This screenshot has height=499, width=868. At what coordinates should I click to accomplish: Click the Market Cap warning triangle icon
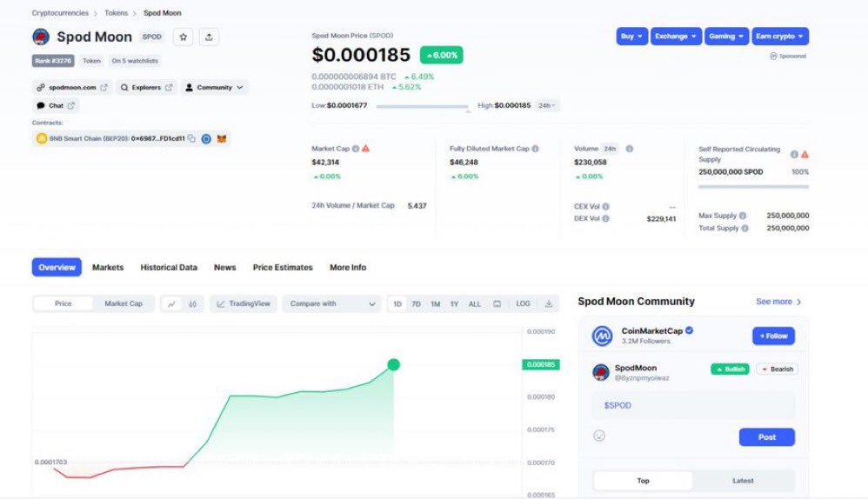(365, 149)
